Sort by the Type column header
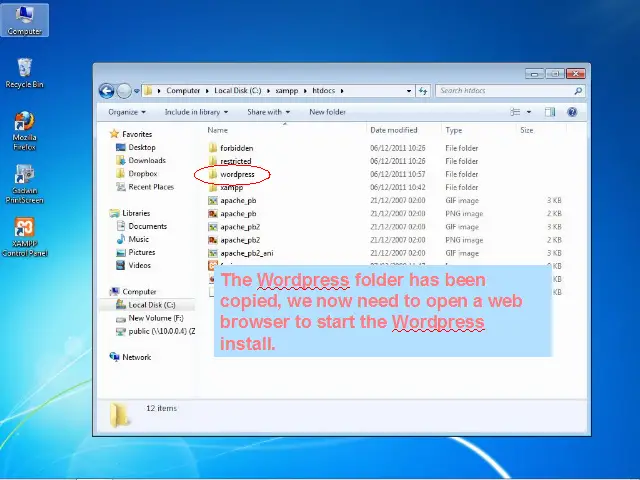 coord(453,130)
